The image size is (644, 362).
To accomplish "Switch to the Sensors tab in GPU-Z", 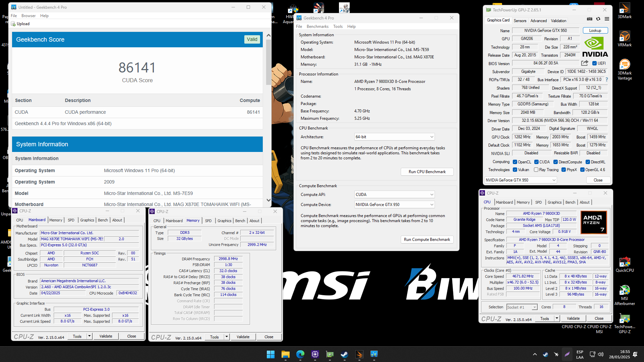I will (520, 21).
